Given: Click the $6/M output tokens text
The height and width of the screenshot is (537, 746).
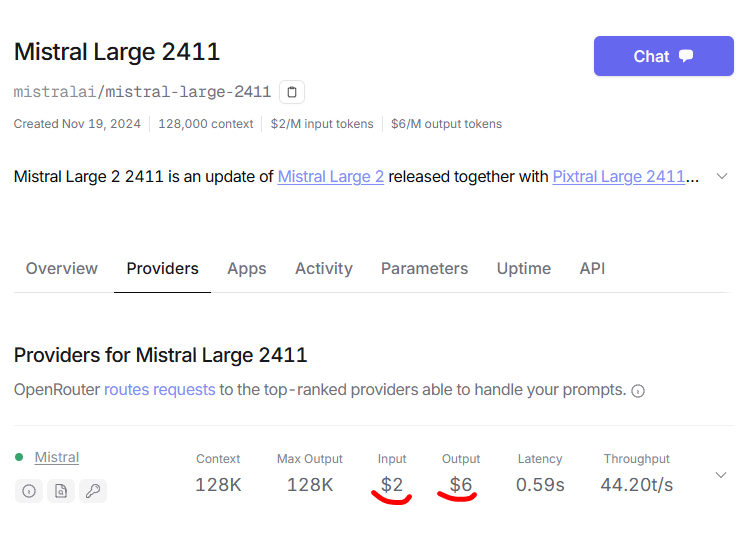Looking at the screenshot, I should (x=446, y=124).
